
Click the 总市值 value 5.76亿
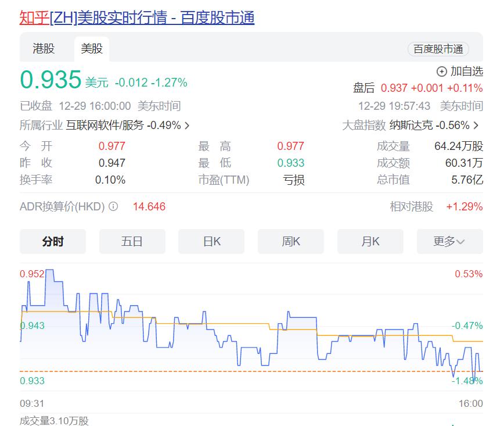pos(467,180)
